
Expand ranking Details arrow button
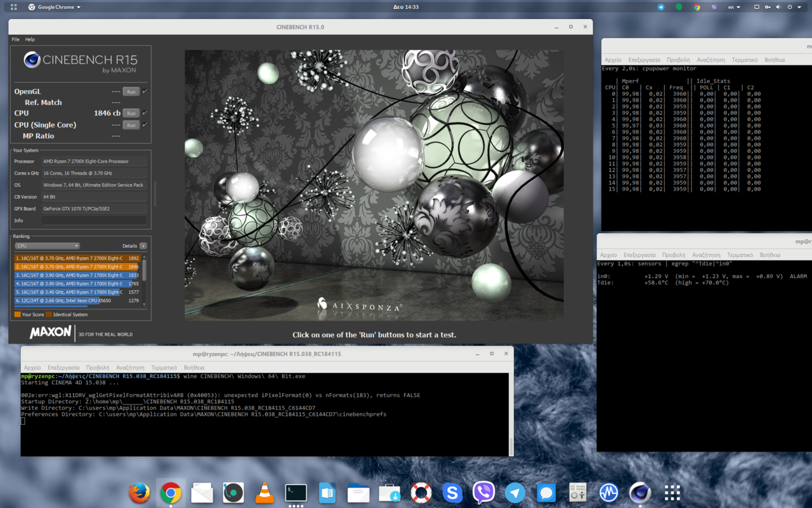(x=143, y=246)
